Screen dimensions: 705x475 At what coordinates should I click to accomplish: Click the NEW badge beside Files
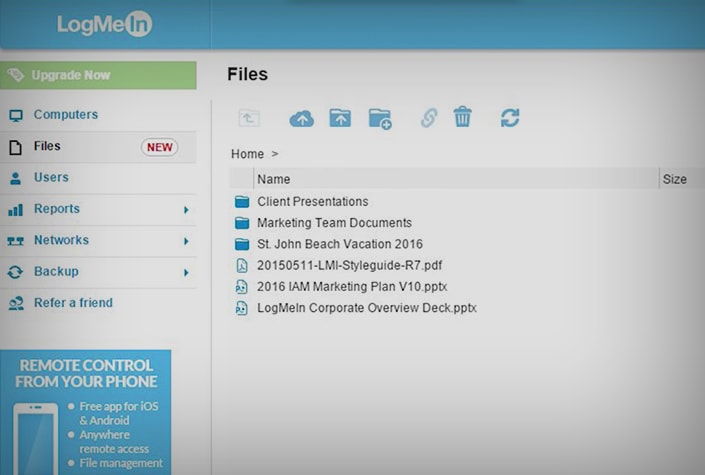coord(160,147)
